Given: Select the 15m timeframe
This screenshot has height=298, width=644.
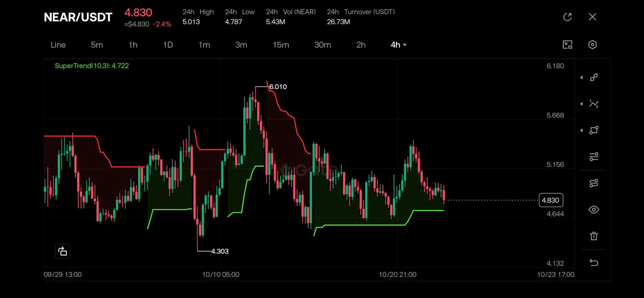Looking at the screenshot, I should [281, 45].
